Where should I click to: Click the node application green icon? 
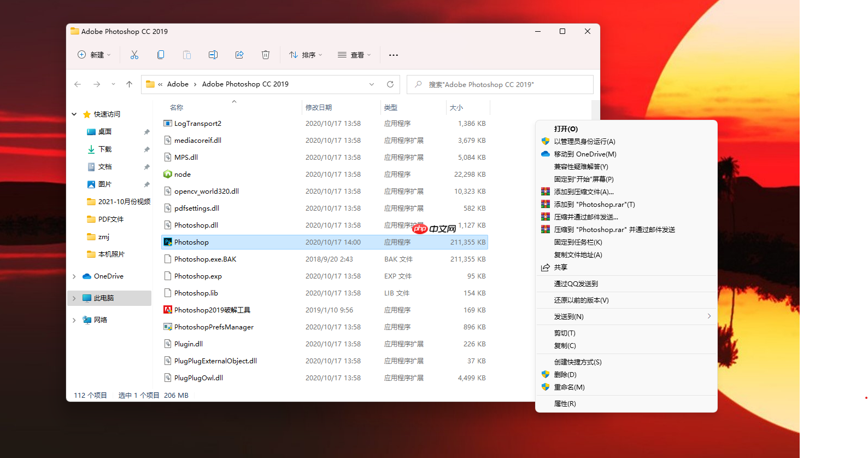(168, 174)
